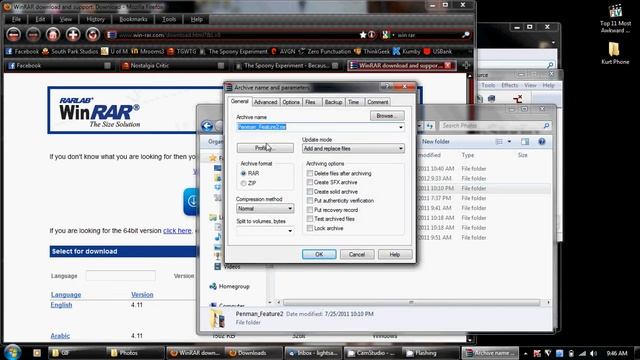Click Browse button
This screenshot has height=360, width=640.
387,116
